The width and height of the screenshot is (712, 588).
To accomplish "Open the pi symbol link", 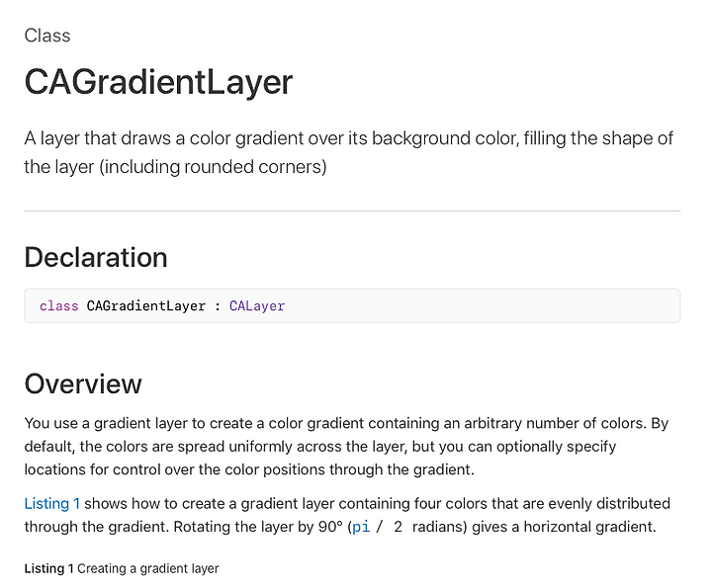I will (361, 527).
